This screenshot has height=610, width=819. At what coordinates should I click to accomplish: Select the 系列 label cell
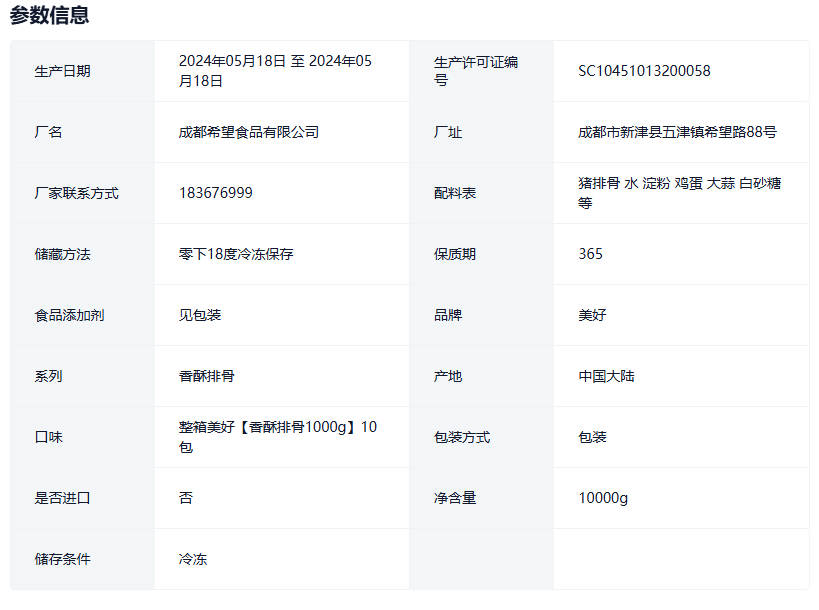(x=82, y=377)
